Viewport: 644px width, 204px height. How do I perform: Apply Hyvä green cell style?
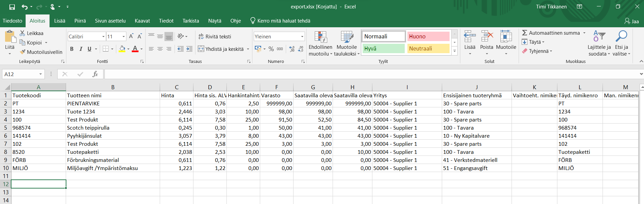[384, 48]
